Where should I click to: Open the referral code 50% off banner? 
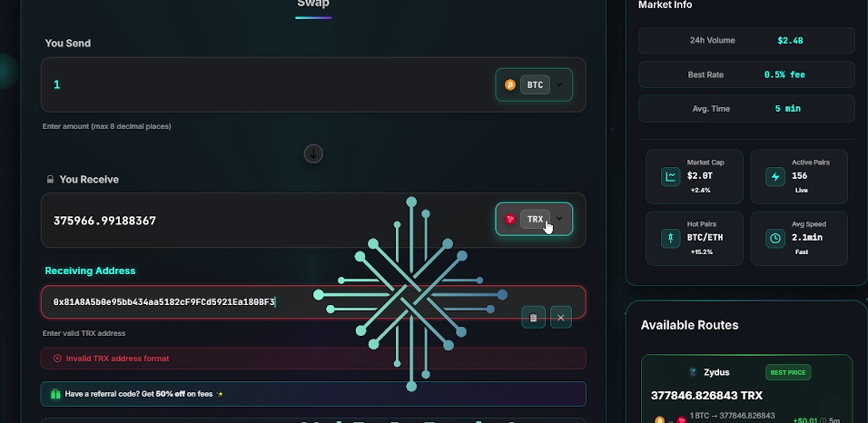[x=313, y=394]
